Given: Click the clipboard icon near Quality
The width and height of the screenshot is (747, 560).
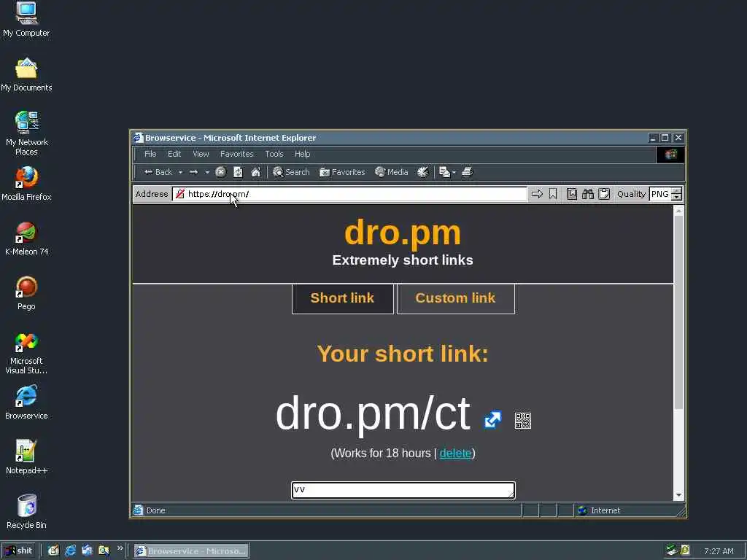Looking at the screenshot, I should 604,194.
